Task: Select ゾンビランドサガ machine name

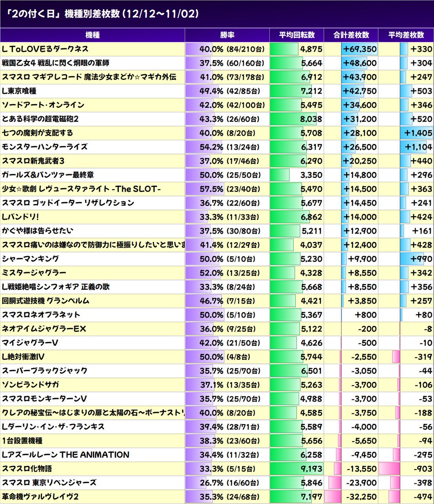Action: pyautogui.click(x=30, y=385)
